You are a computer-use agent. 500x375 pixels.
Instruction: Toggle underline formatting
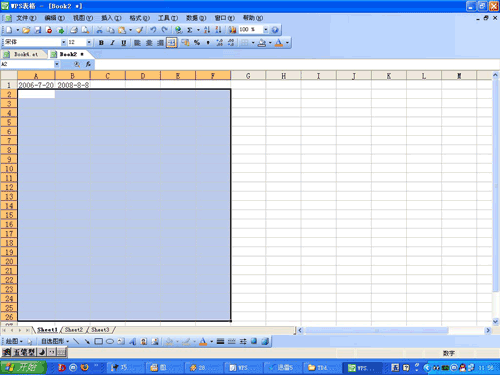tap(124, 43)
